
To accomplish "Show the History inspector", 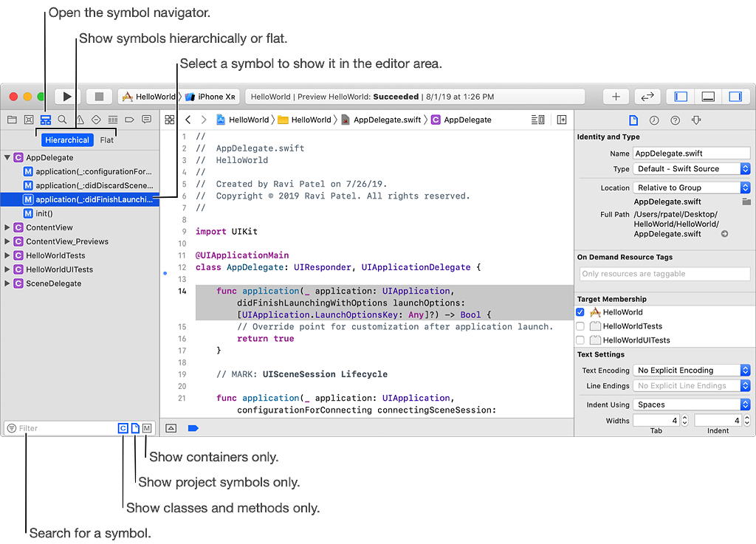I will (x=654, y=120).
